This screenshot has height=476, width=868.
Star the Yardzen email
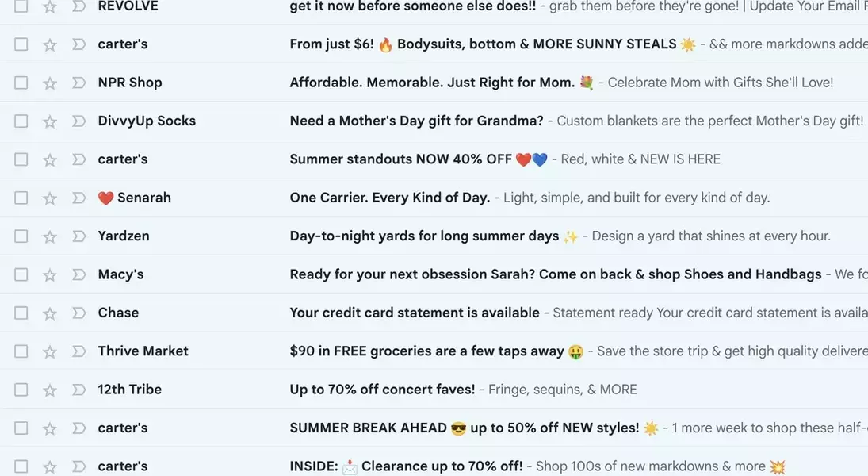point(50,236)
